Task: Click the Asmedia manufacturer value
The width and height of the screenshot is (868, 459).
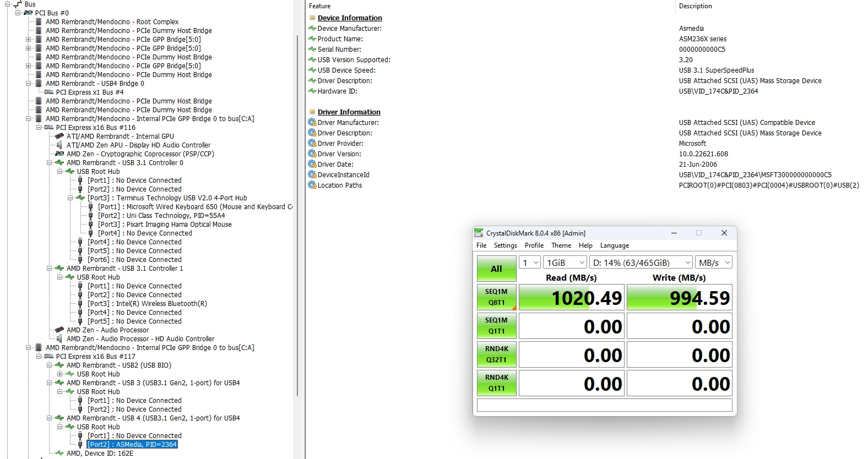Action: [x=691, y=29]
